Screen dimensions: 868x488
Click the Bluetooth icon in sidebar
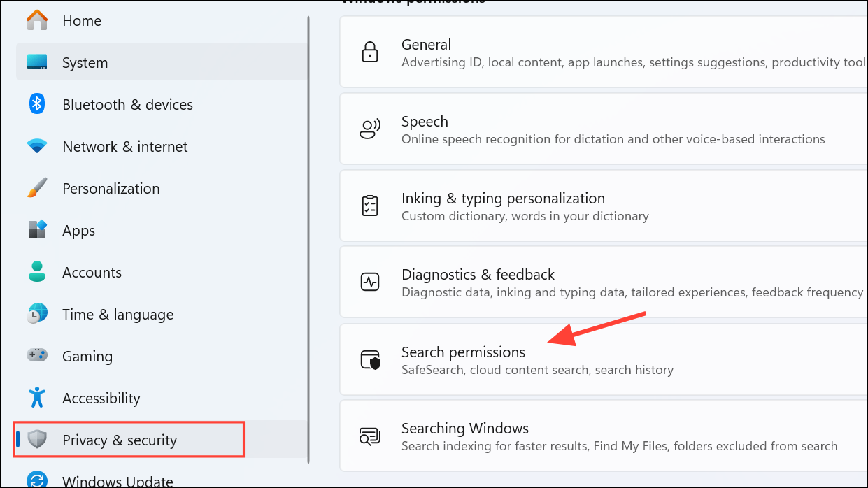click(x=37, y=104)
